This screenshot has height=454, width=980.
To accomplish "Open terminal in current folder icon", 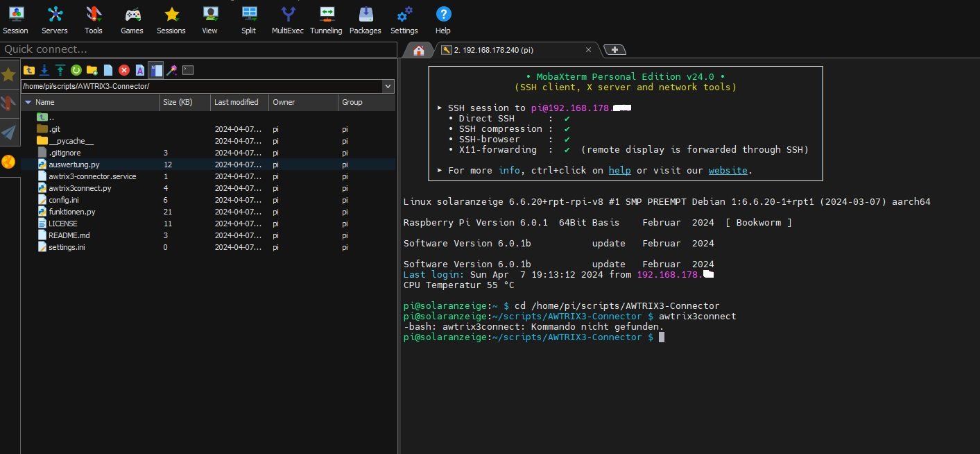I will [188, 70].
